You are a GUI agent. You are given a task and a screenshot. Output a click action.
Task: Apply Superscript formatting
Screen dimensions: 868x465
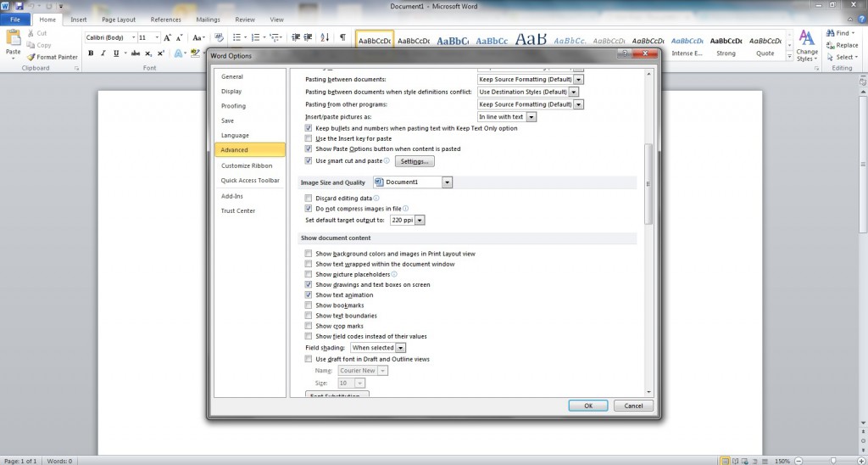(x=160, y=53)
